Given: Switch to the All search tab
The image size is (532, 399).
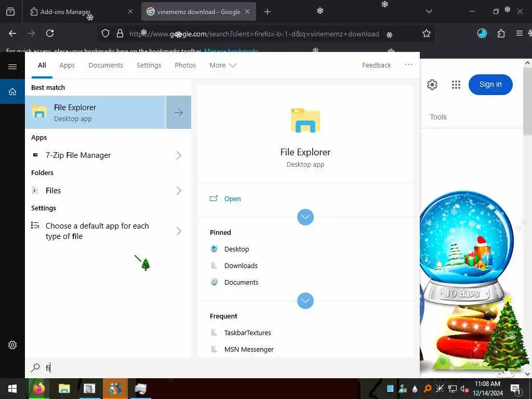Looking at the screenshot, I should coord(42,65).
